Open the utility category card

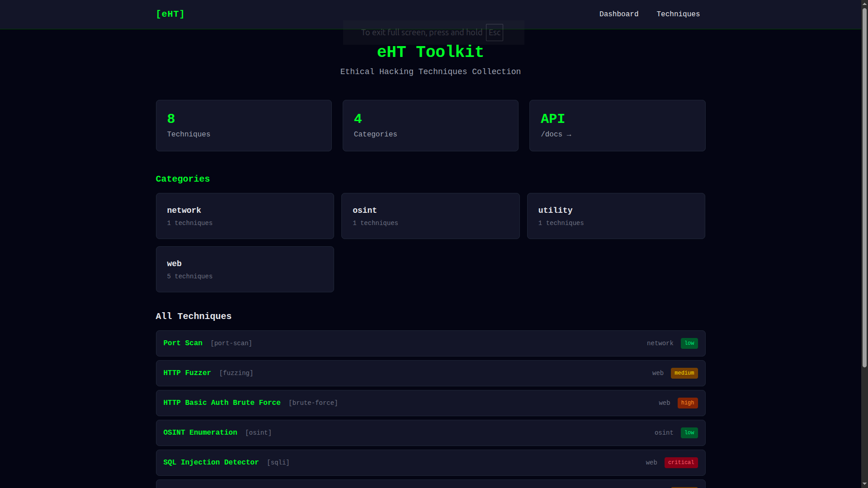click(616, 216)
